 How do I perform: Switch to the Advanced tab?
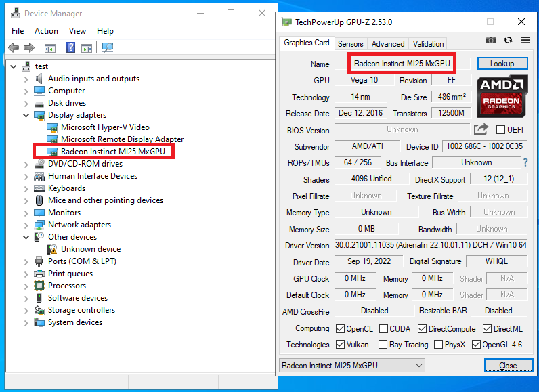click(x=388, y=44)
